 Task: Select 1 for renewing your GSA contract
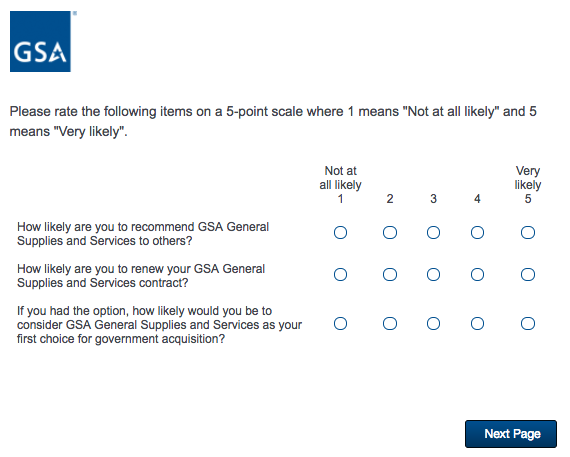pos(340,274)
